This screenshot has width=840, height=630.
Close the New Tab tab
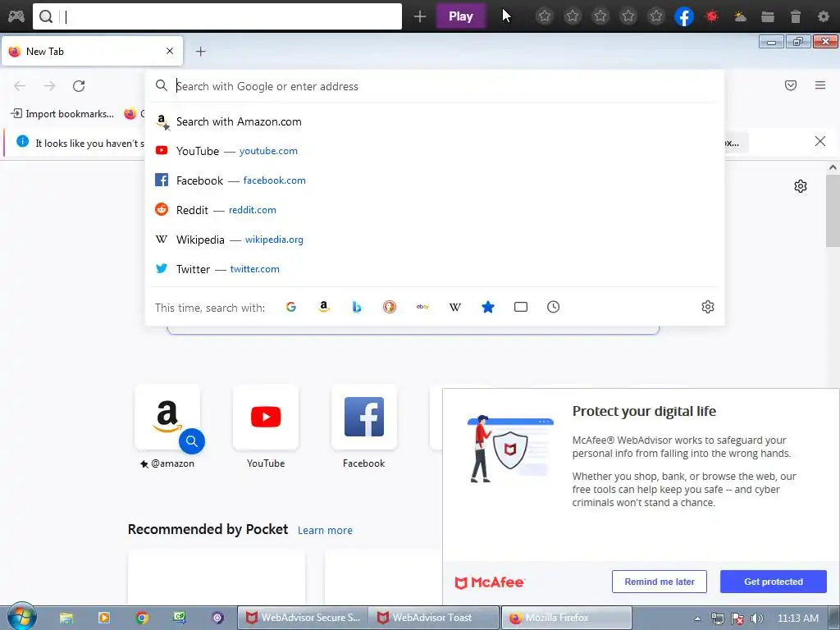pos(170,51)
